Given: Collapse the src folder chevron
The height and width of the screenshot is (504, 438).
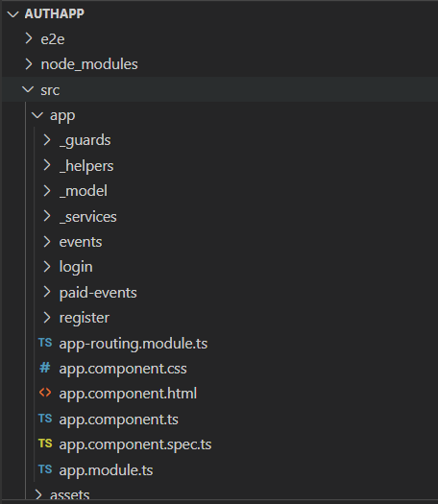Looking at the screenshot, I should click(x=28, y=89).
